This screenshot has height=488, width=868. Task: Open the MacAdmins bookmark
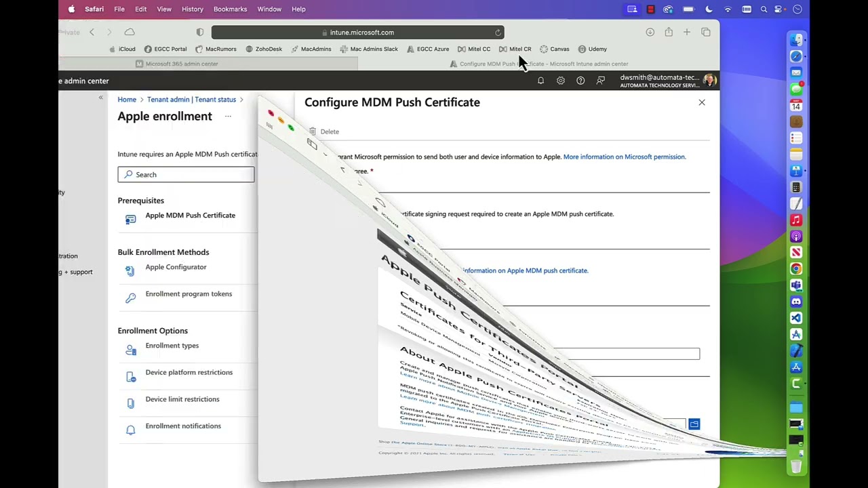coord(311,49)
